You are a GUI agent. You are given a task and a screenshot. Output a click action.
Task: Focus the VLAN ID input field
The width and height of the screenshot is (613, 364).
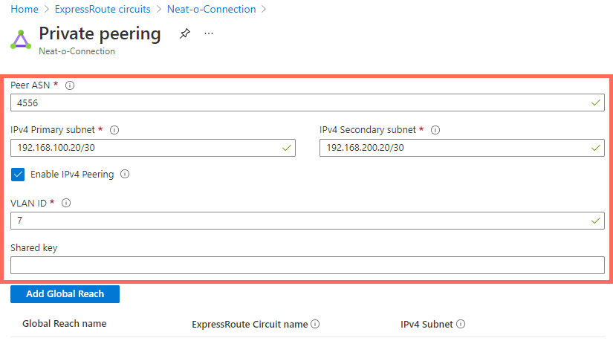pyautogui.click(x=308, y=221)
